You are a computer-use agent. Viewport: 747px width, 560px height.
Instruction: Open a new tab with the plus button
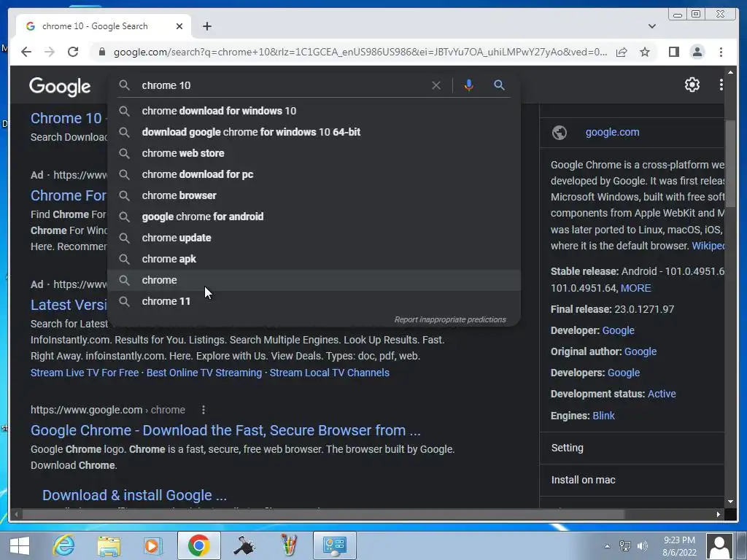(206, 26)
